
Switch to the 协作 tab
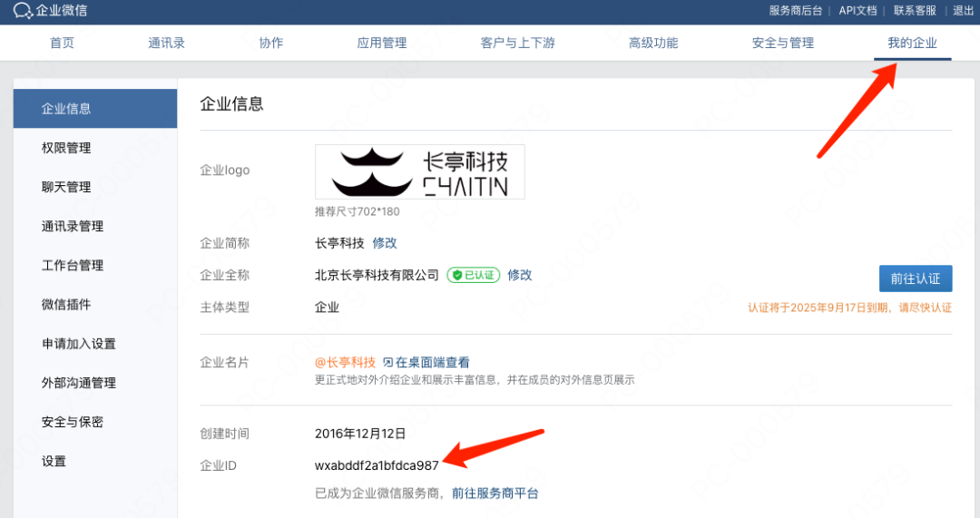pyautogui.click(x=270, y=44)
